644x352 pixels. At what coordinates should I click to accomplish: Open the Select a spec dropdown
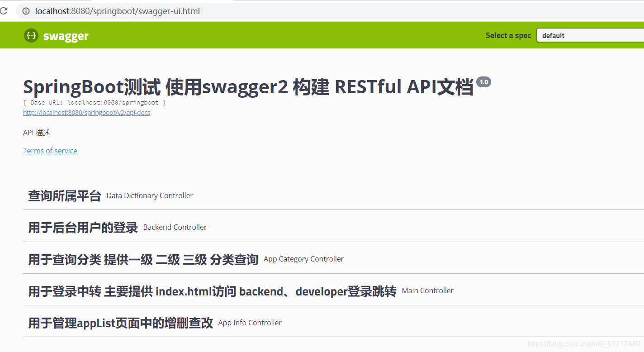point(590,35)
